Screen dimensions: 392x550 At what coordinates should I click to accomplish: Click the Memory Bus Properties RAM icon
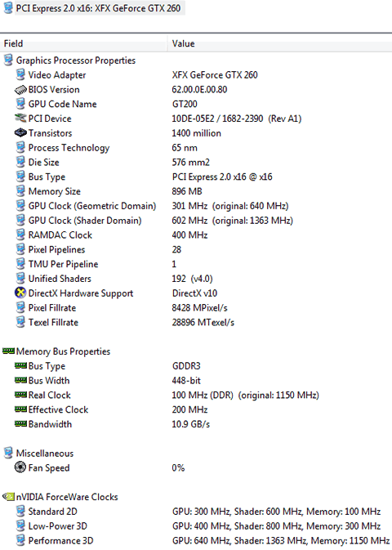pos(8,351)
